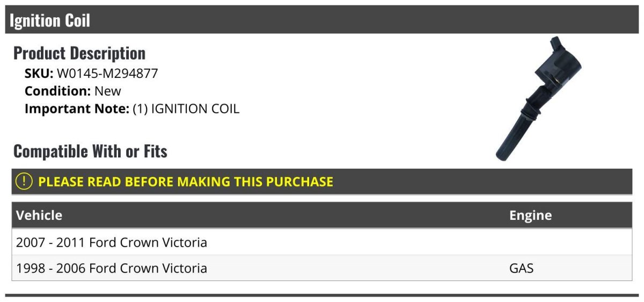644x302 pixels.
Task: Click the PLEASE READ BEFORE MAKING THIS PURCHASE banner
Action: pyautogui.click(x=322, y=182)
